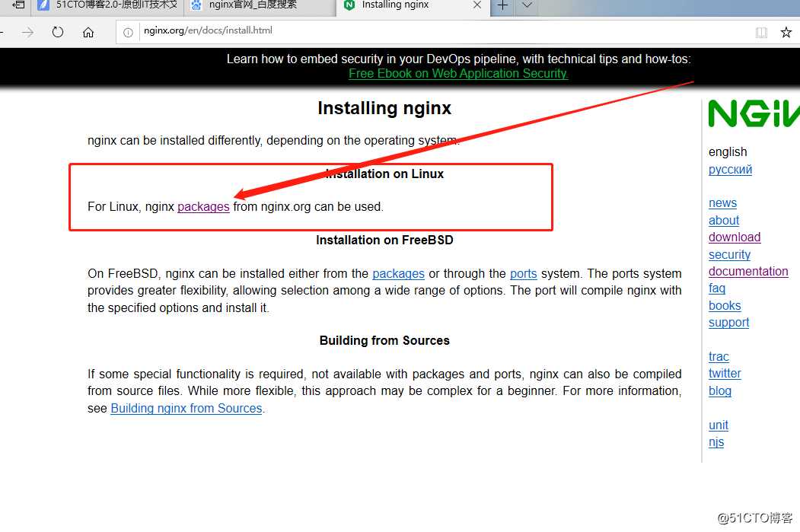Image resolution: width=800 pixels, height=532 pixels.
Task: Click the browser forward arrow
Action: [x=27, y=33]
